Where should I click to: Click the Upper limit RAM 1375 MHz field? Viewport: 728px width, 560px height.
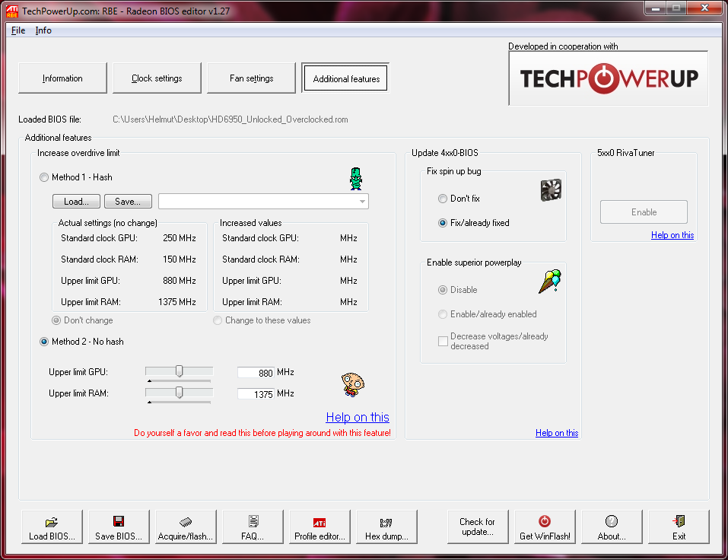point(256,394)
